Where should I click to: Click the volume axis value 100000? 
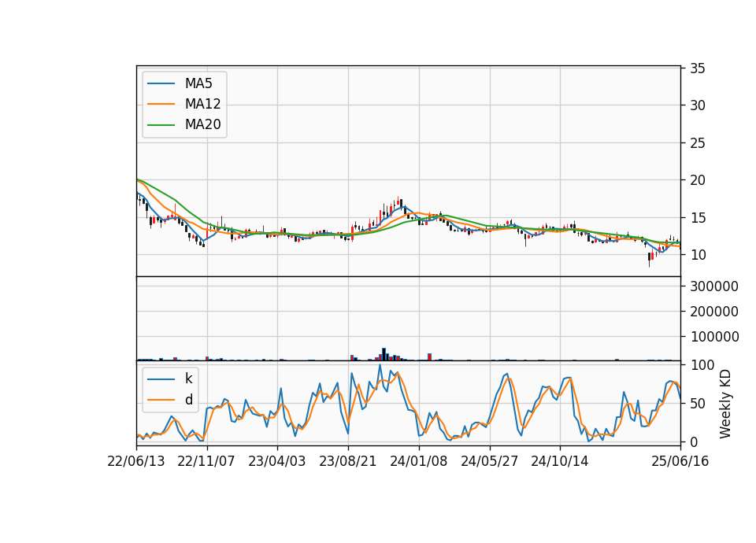point(714,337)
